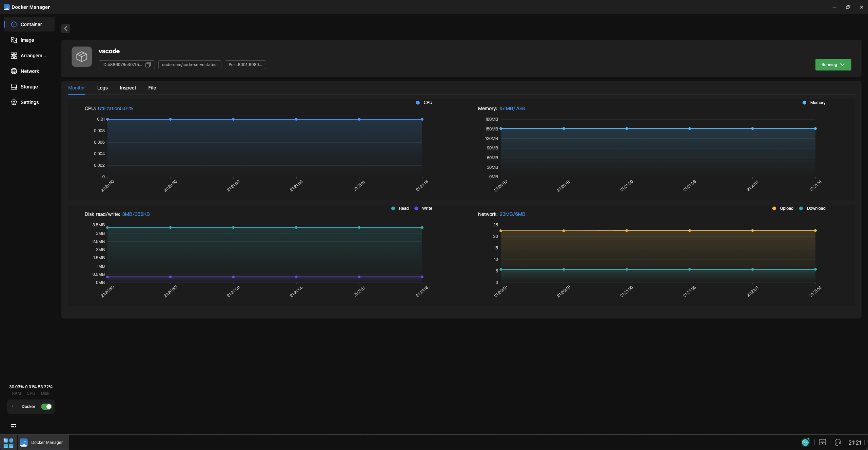Viewport: 868px width, 450px height.
Task: Click the Port:8001:8080 tag
Action: point(245,65)
